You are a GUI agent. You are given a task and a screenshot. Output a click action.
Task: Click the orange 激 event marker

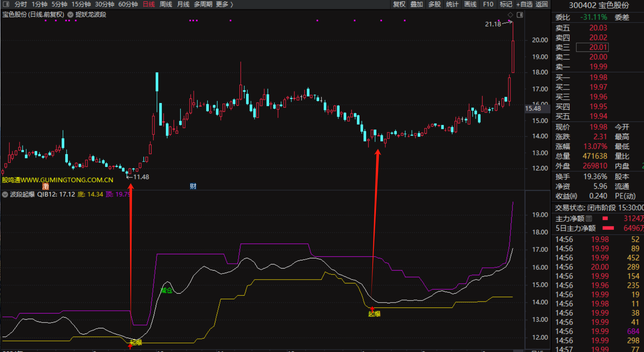pos(46,186)
